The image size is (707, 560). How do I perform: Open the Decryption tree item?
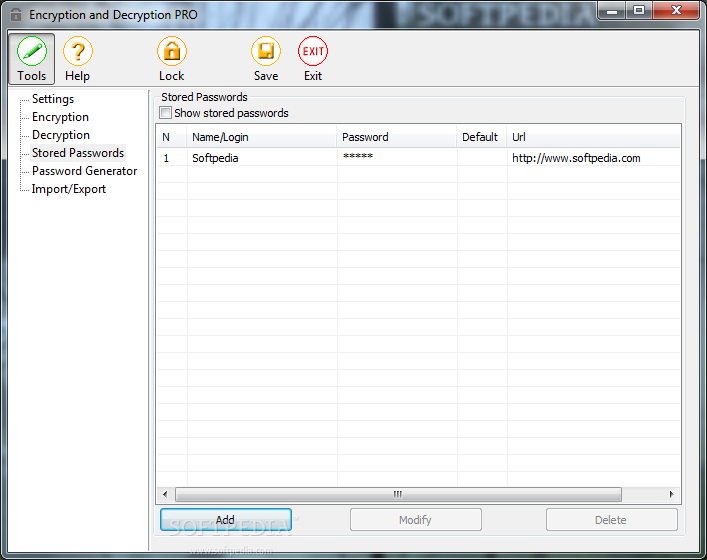point(61,135)
